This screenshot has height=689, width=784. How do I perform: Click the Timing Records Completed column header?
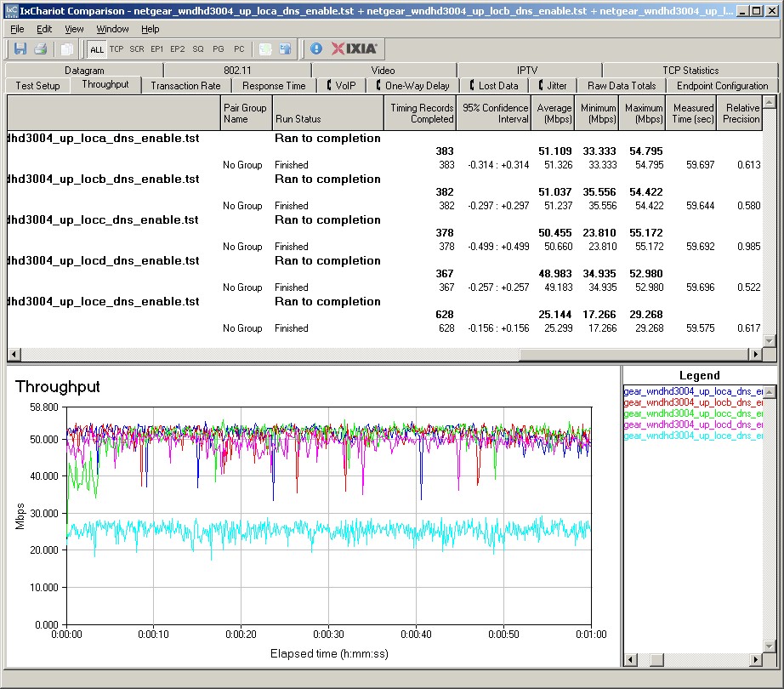tap(420, 113)
